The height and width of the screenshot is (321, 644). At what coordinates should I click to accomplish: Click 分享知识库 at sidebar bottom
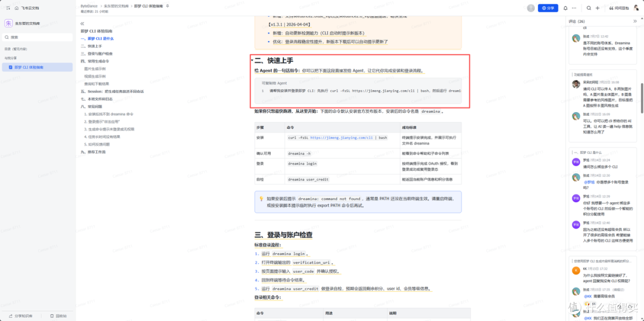[x=21, y=316]
